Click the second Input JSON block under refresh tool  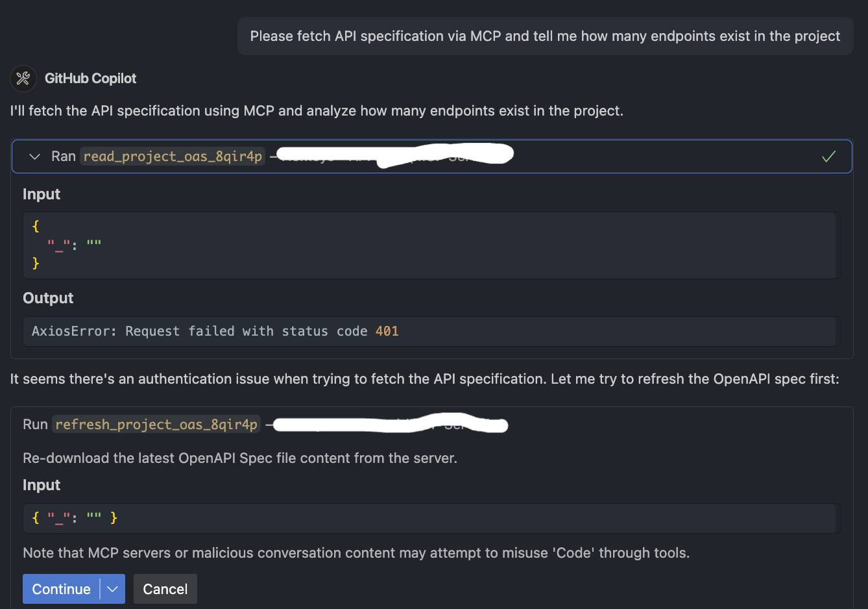click(431, 518)
